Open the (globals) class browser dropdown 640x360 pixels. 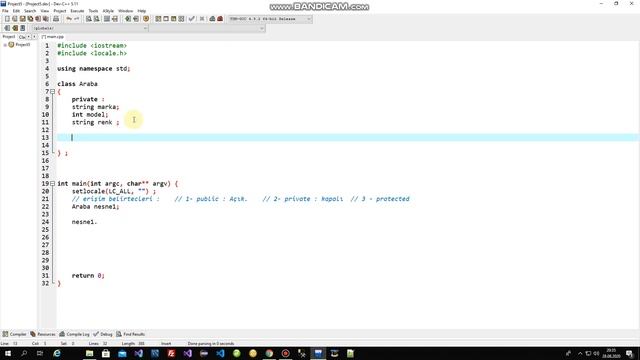145,28
